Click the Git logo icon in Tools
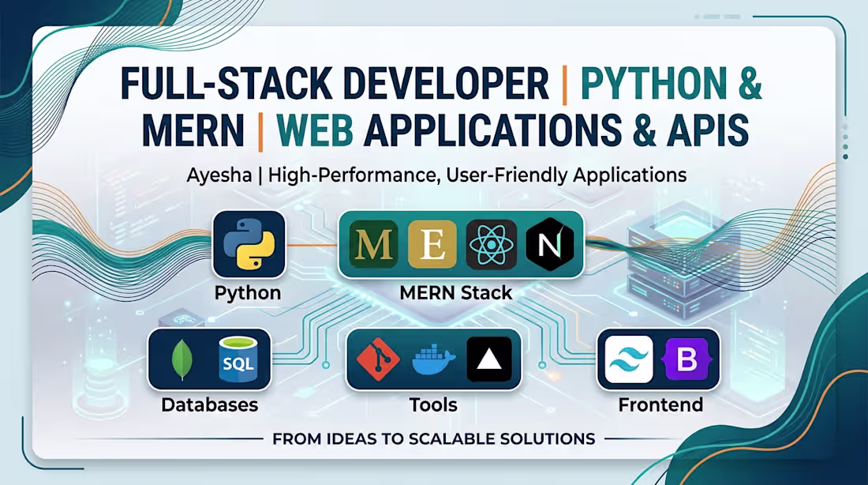 tap(378, 359)
